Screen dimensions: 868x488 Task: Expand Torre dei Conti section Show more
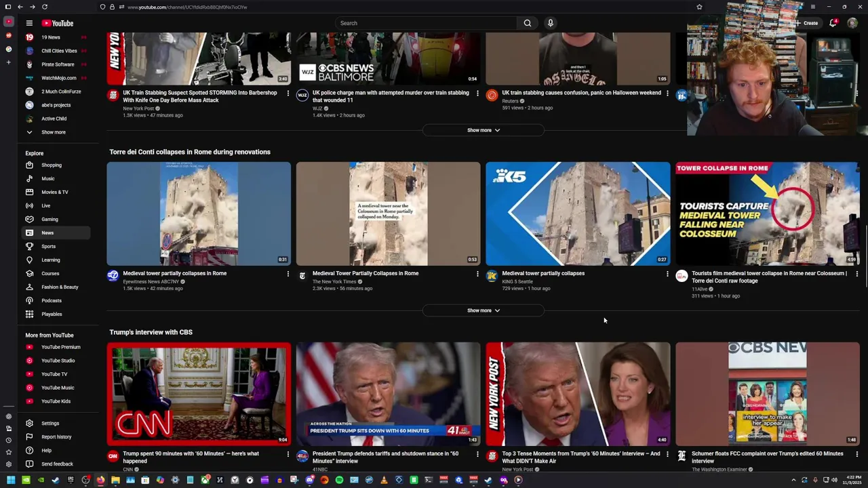point(484,310)
